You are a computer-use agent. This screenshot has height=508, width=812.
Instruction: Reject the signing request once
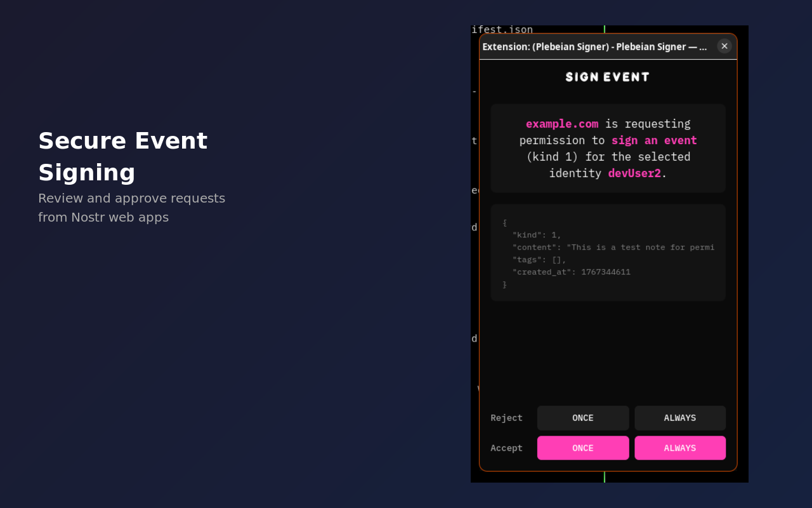[x=582, y=418]
